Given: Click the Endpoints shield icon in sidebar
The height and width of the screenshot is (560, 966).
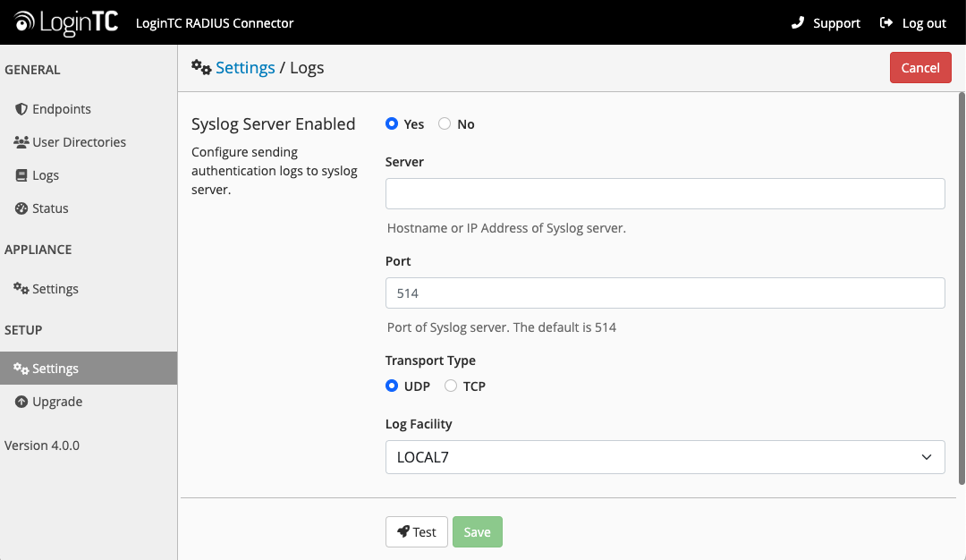Looking at the screenshot, I should point(20,108).
